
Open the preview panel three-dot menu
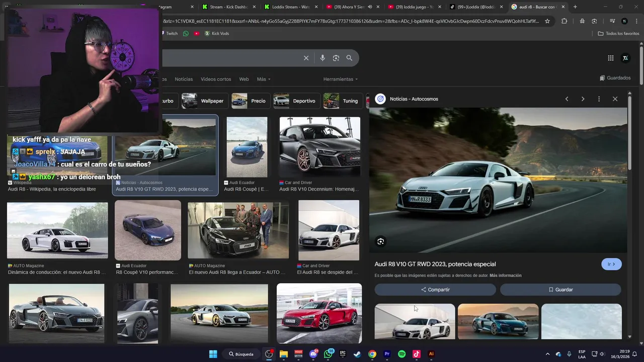599,99
